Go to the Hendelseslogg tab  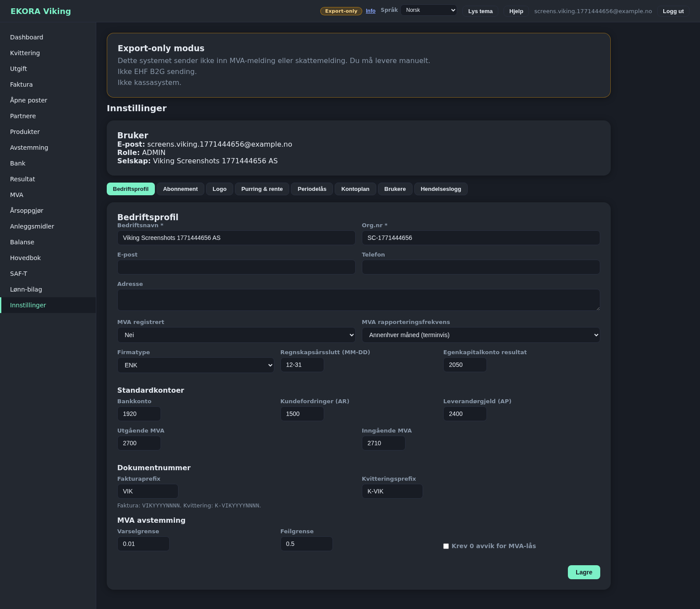point(441,189)
